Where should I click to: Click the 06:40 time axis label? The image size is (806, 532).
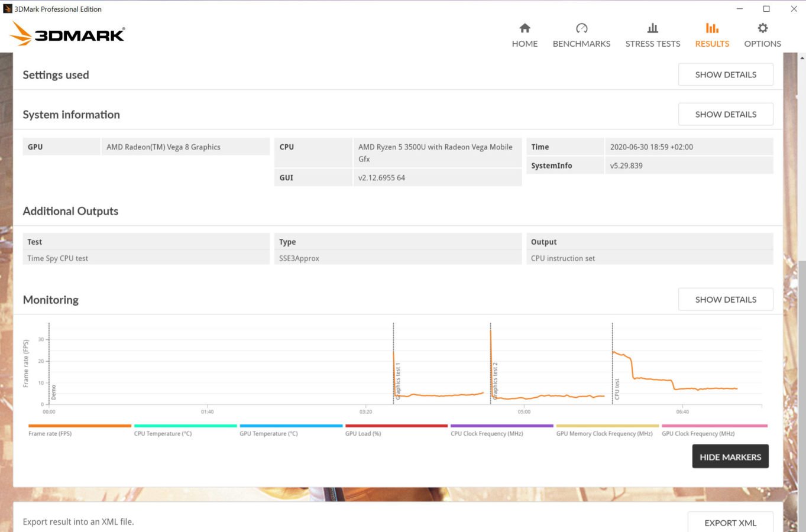682,411
